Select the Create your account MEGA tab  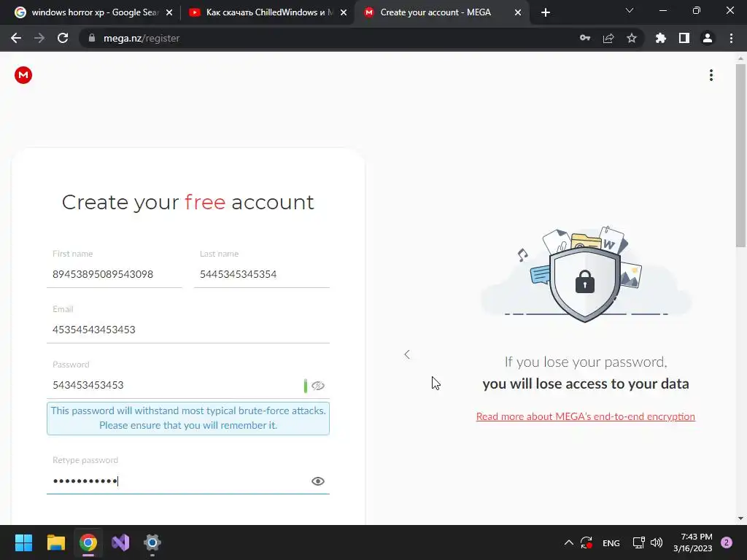tap(442, 12)
